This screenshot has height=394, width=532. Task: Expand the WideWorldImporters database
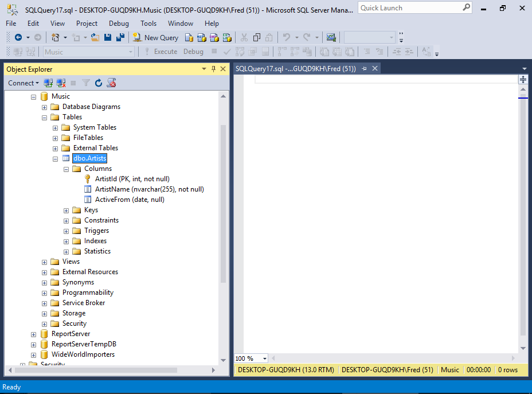[33, 354]
